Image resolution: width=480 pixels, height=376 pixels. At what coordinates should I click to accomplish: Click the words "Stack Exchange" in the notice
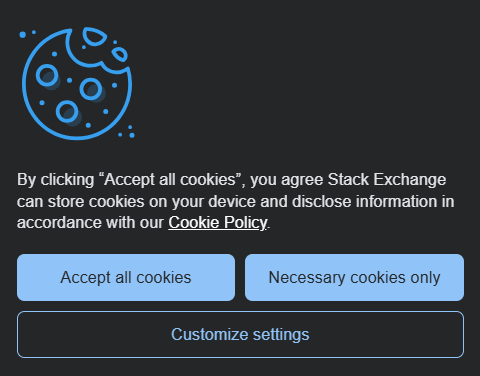(x=387, y=179)
